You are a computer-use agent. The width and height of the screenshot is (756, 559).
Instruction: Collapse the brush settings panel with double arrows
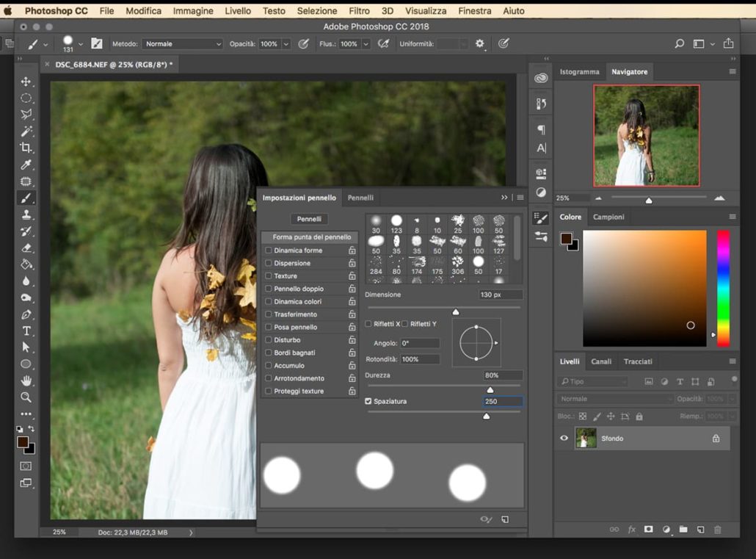tap(504, 198)
